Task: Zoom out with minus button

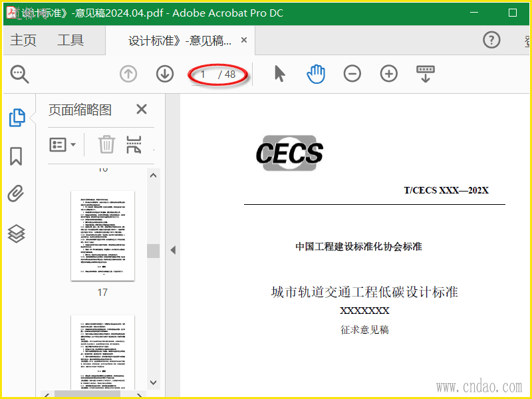Action: [x=352, y=74]
